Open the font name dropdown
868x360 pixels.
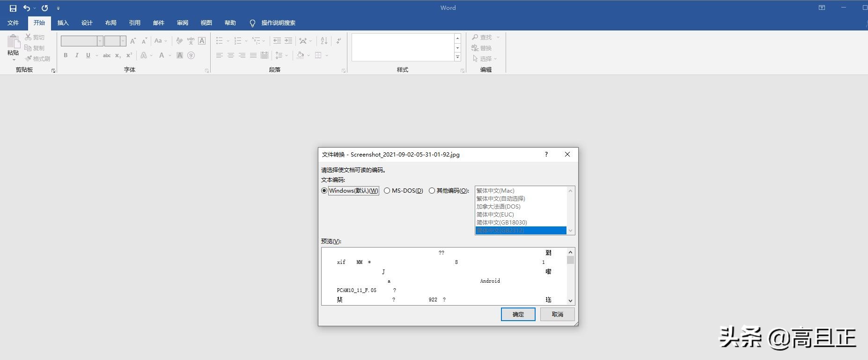click(100, 41)
